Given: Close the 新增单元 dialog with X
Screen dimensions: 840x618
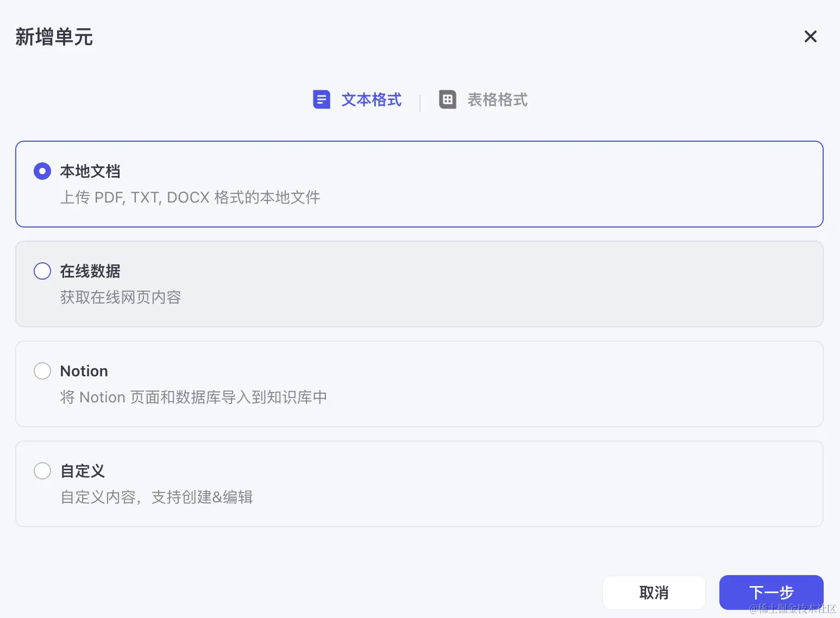Looking at the screenshot, I should (810, 36).
